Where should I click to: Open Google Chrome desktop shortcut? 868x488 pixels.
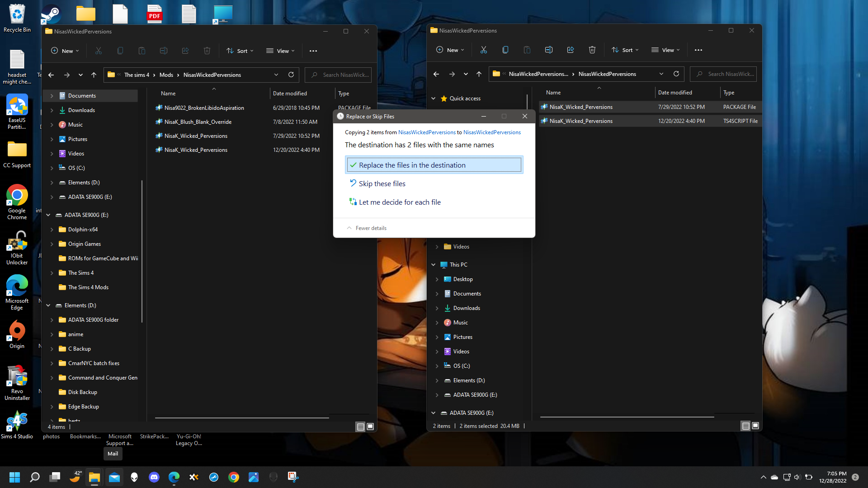17,202
